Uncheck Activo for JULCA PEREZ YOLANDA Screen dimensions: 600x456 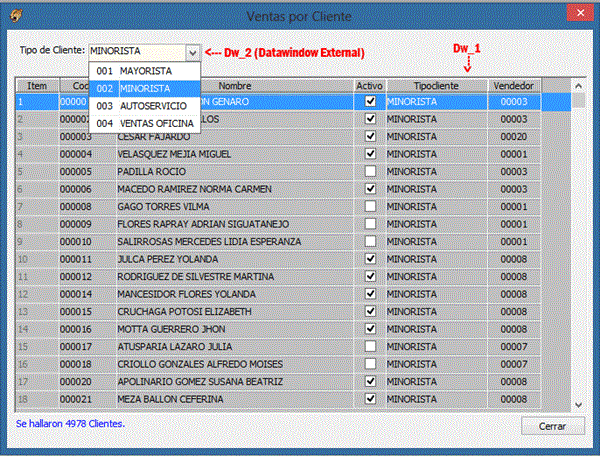click(x=371, y=259)
